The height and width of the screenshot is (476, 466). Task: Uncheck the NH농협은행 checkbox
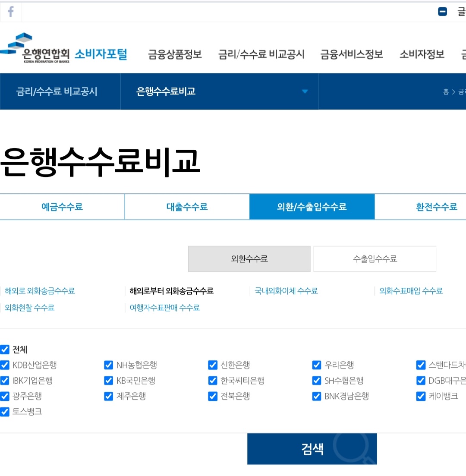[x=108, y=365]
